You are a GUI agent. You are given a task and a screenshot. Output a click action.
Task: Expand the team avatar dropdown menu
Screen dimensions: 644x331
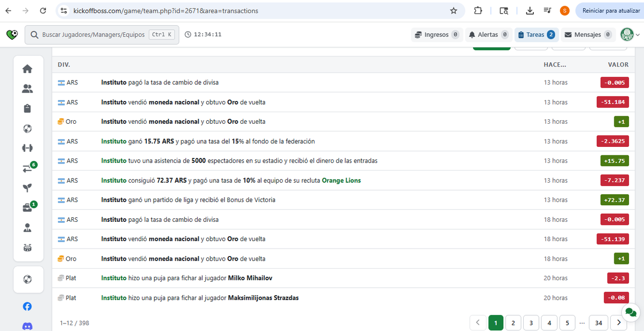pyautogui.click(x=630, y=35)
